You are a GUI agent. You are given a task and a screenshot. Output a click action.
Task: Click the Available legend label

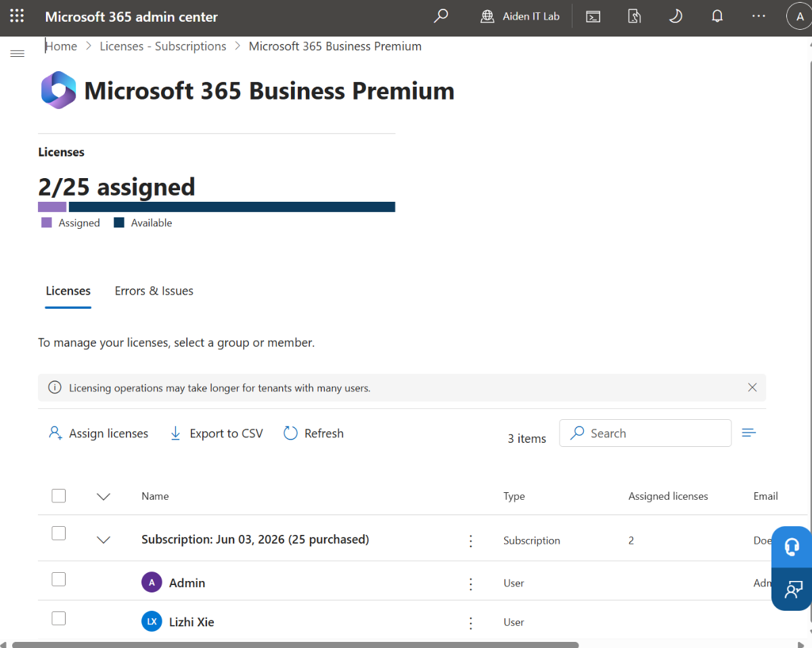click(x=152, y=223)
